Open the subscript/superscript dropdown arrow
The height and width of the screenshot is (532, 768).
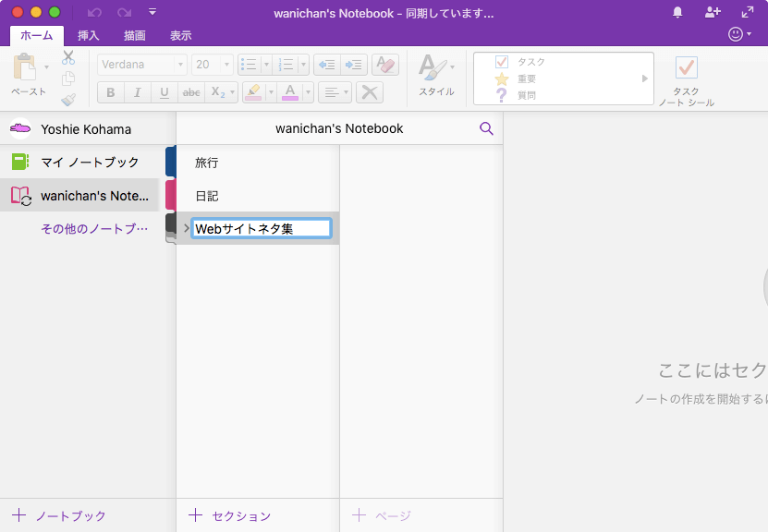(233, 92)
